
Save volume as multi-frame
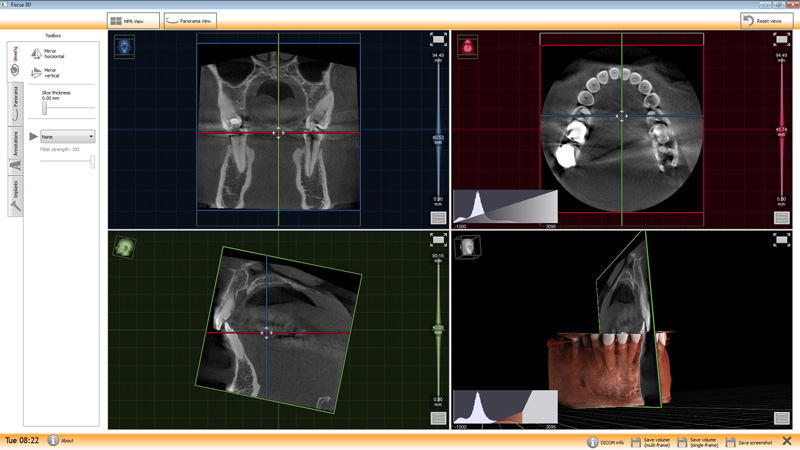(x=636, y=440)
